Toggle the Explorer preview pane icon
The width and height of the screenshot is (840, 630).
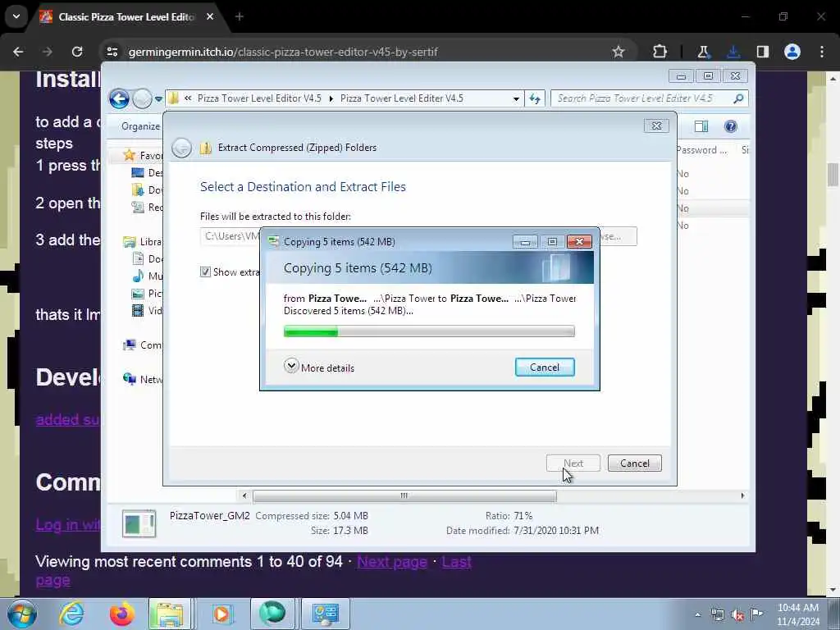[x=701, y=126]
